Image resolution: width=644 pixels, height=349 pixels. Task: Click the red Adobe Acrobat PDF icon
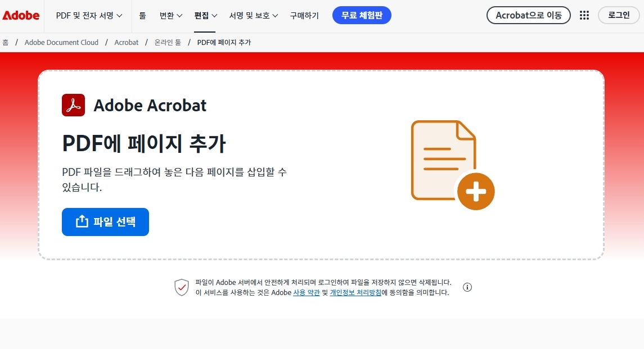[74, 105]
